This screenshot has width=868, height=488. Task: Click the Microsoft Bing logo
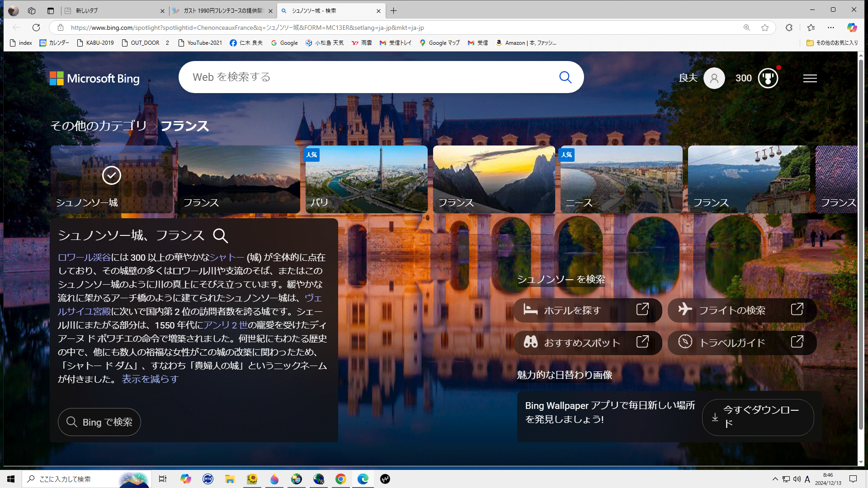94,79
